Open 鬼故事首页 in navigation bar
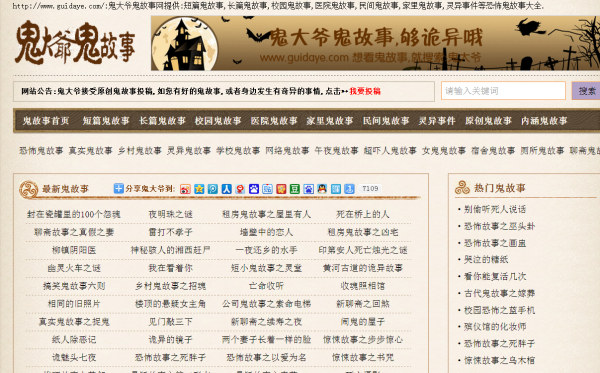Viewport: 600px width, 373px height. [x=46, y=121]
